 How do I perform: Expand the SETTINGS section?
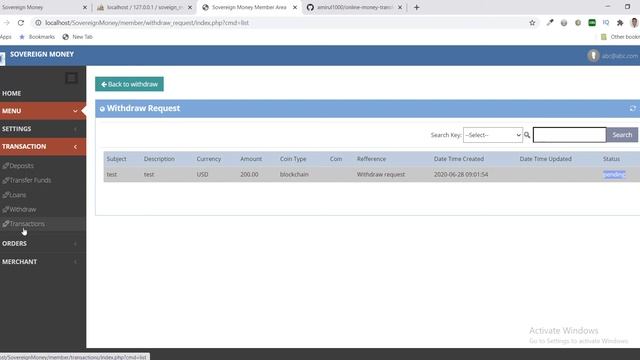click(43, 129)
